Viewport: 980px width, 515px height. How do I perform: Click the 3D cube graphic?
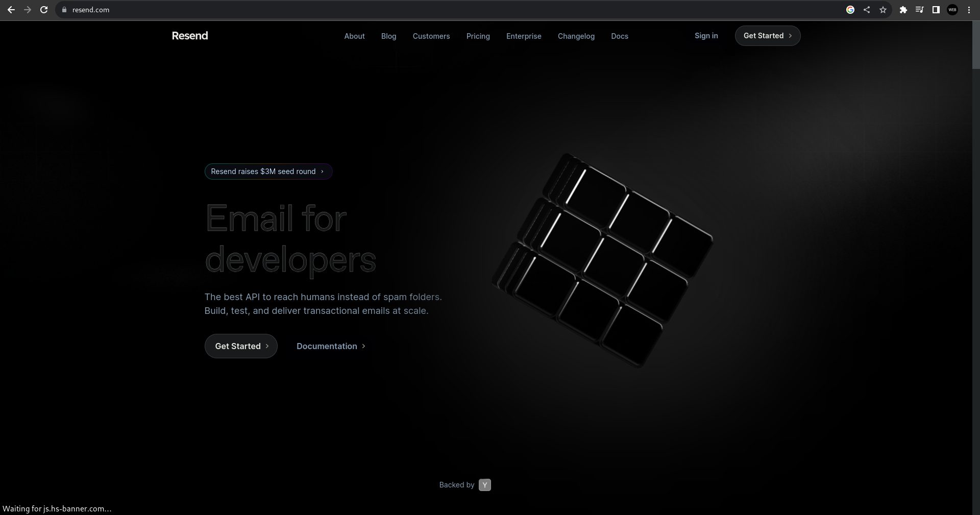[x=602, y=260]
